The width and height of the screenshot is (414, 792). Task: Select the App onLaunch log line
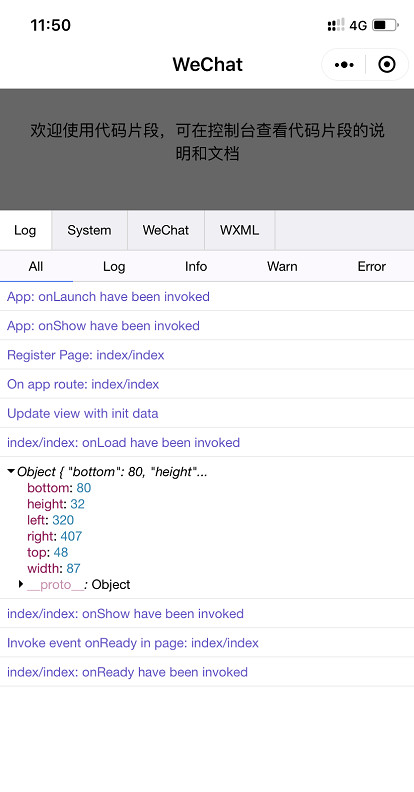[x=207, y=296]
